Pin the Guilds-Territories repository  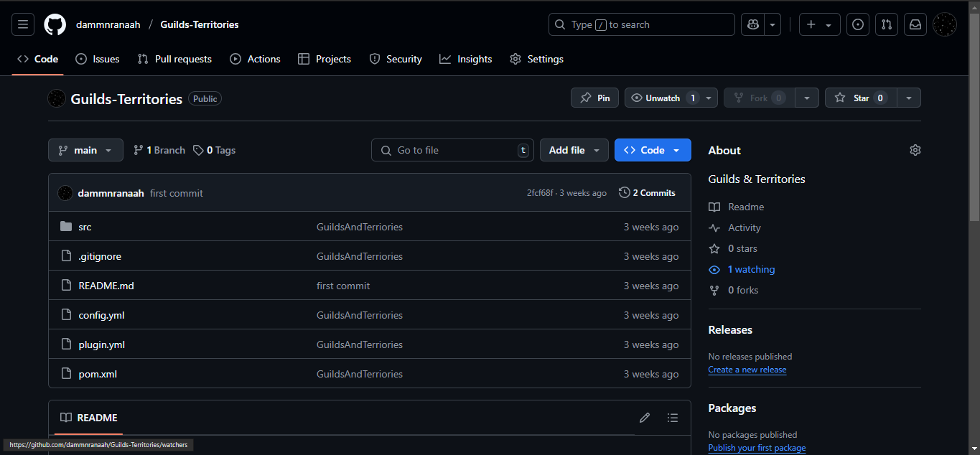coord(594,98)
